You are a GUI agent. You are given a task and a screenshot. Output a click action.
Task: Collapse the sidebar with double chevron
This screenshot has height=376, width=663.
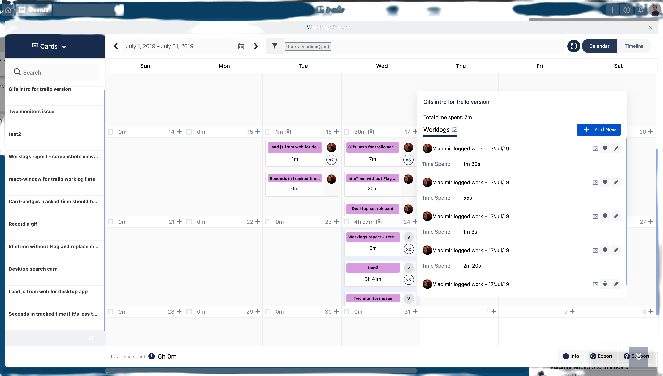[x=91, y=338]
